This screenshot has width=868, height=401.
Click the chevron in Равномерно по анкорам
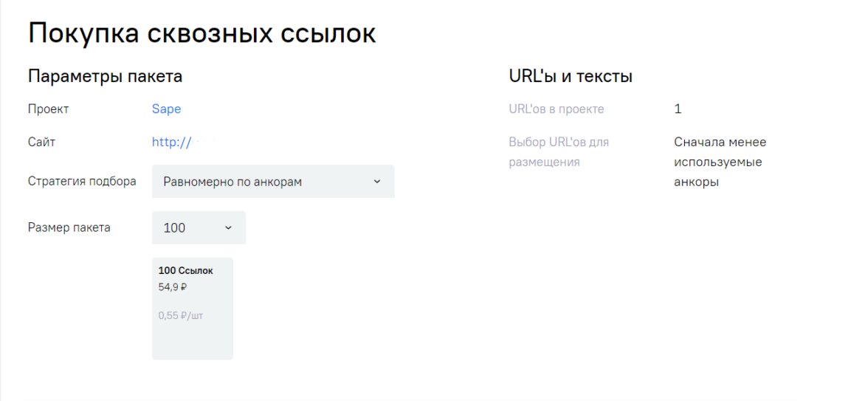click(376, 182)
